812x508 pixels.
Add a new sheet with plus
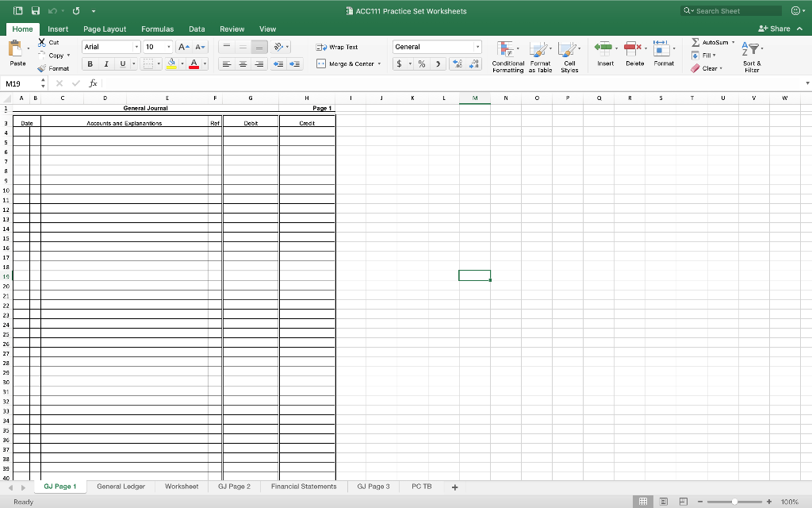coord(454,487)
